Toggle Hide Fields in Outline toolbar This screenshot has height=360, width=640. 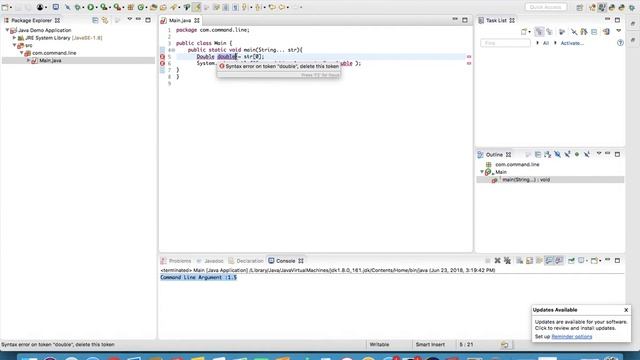[558, 154]
